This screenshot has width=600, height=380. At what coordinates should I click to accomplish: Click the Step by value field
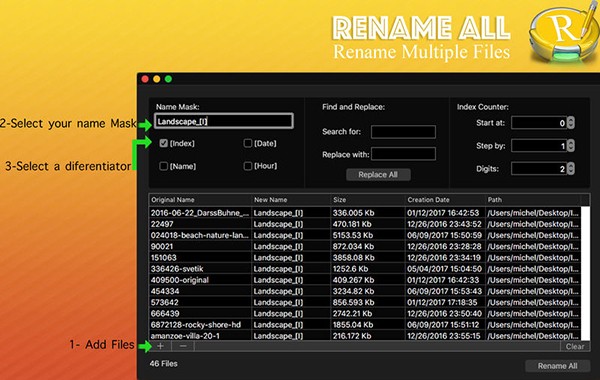click(x=539, y=145)
